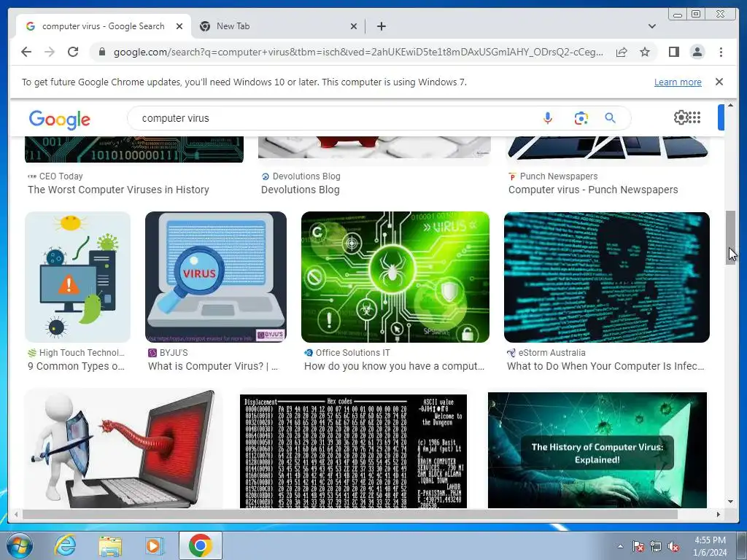
Task: Open the muted volume tray icon
Action: (673, 547)
